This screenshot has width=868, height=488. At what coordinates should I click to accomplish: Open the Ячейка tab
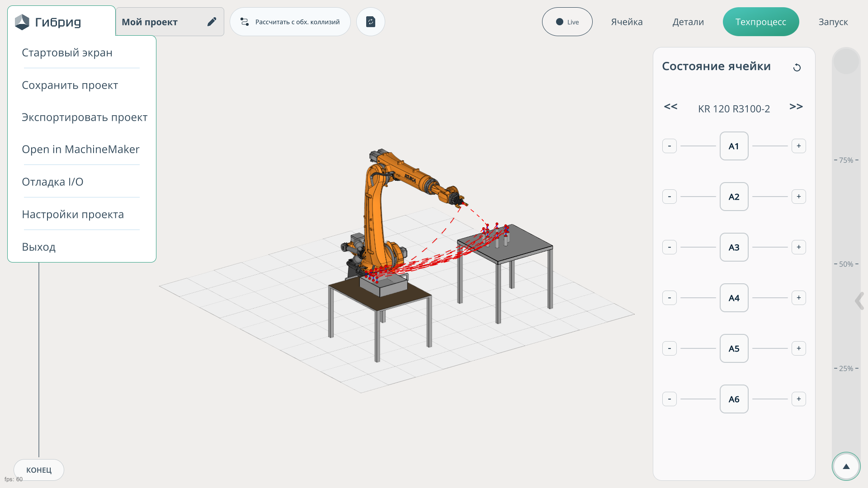(627, 22)
